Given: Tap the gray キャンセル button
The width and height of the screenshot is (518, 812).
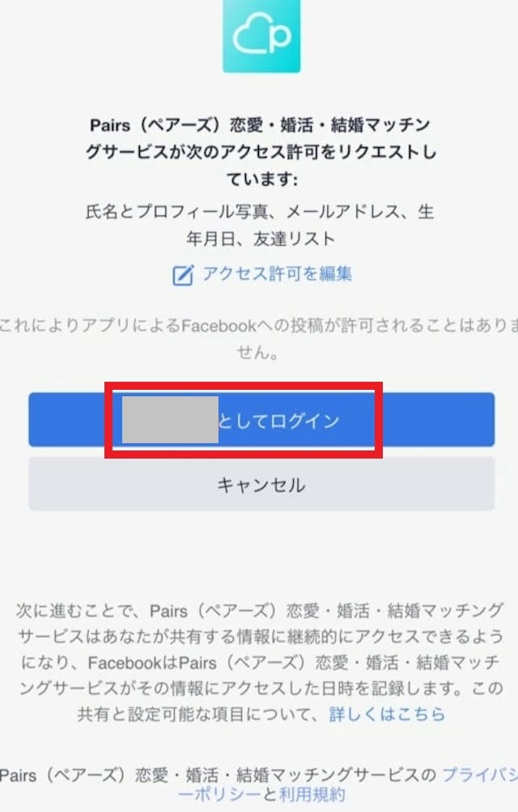Looking at the screenshot, I should 261,484.
